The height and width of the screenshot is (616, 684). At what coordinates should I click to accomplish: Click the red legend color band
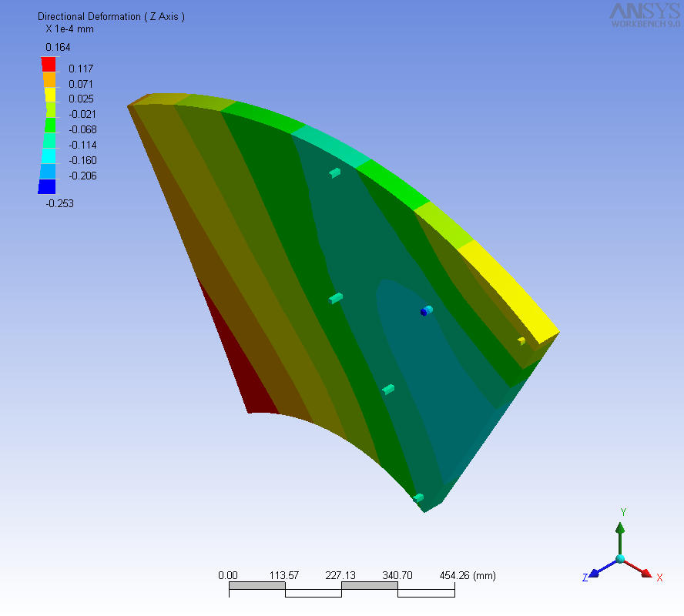(x=49, y=64)
